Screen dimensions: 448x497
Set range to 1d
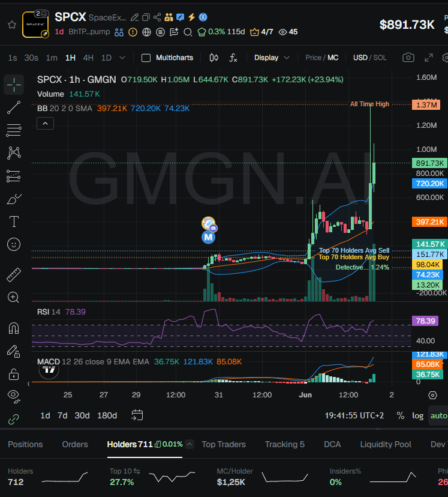[x=45, y=415]
